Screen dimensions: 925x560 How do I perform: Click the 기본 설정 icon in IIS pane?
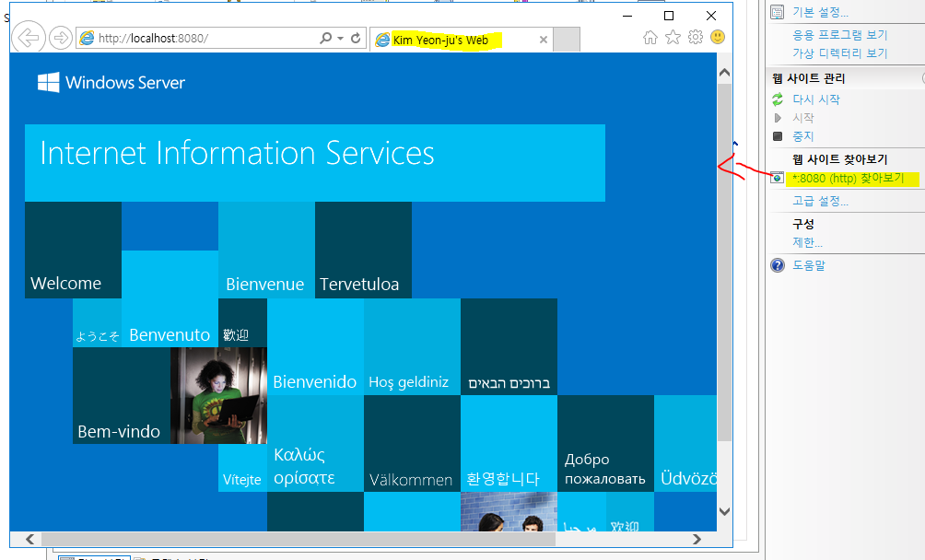[x=778, y=12]
